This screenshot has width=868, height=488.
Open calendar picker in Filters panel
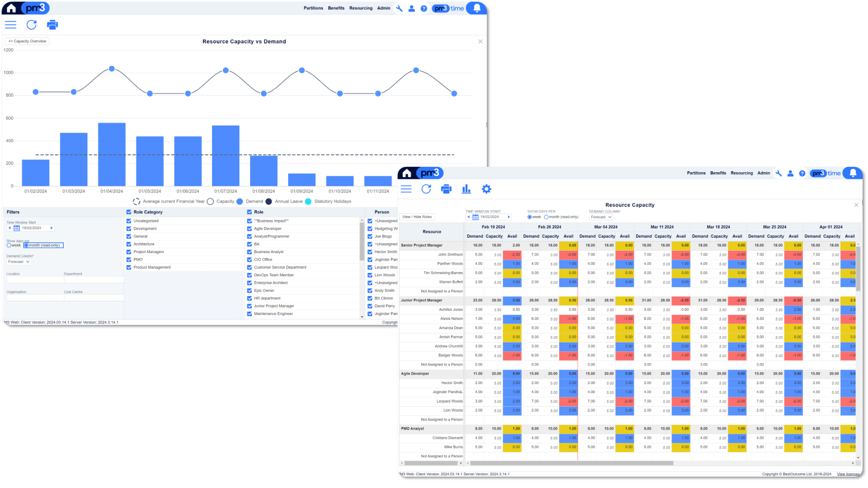tap(17, 228)
